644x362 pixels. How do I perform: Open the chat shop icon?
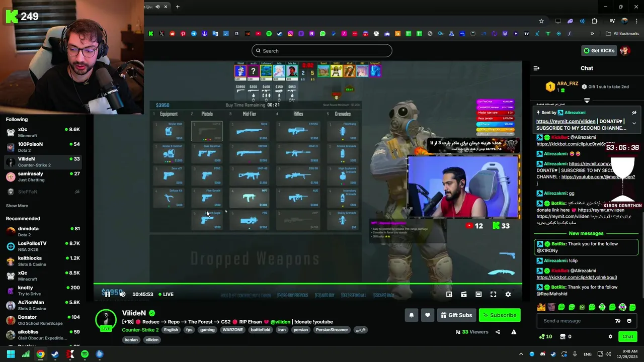(563, 337)
